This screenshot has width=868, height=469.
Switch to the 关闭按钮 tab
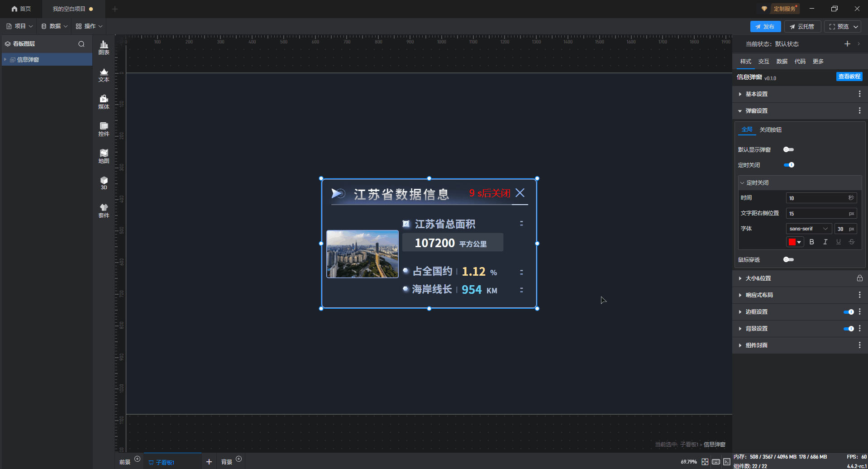point(770,130)
